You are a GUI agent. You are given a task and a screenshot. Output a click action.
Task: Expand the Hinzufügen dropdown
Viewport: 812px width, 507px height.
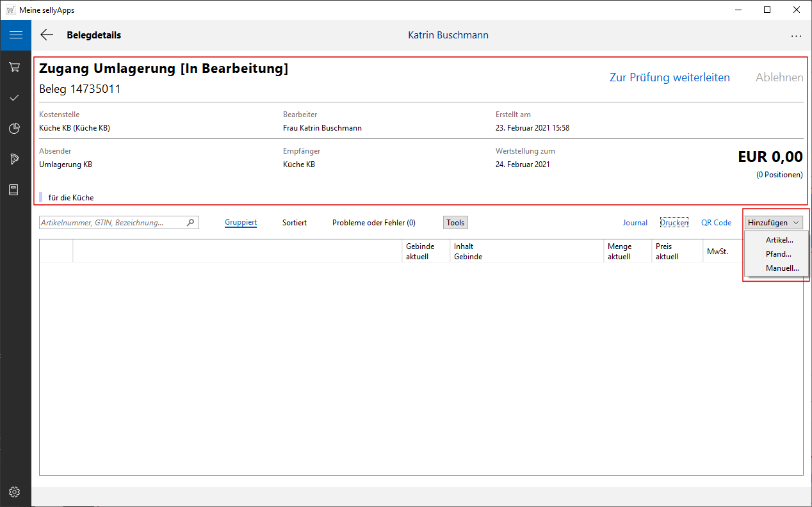pyautogui.click(x=774, y=223)
